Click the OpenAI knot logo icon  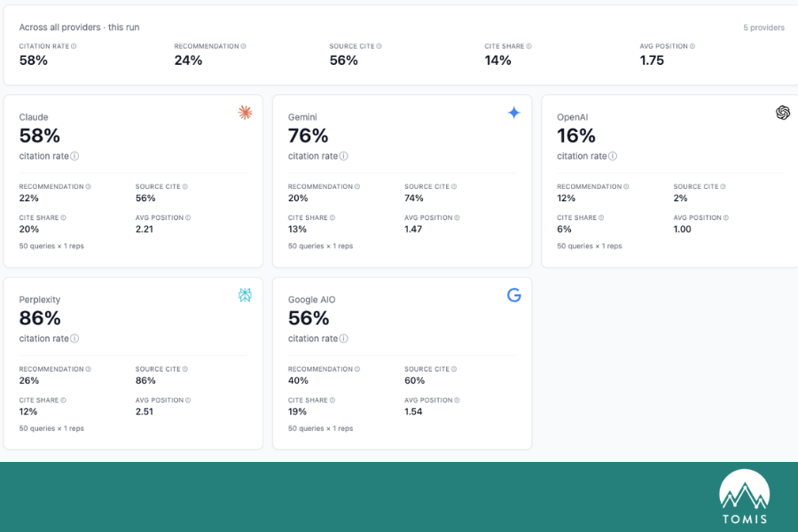point(783,113)
